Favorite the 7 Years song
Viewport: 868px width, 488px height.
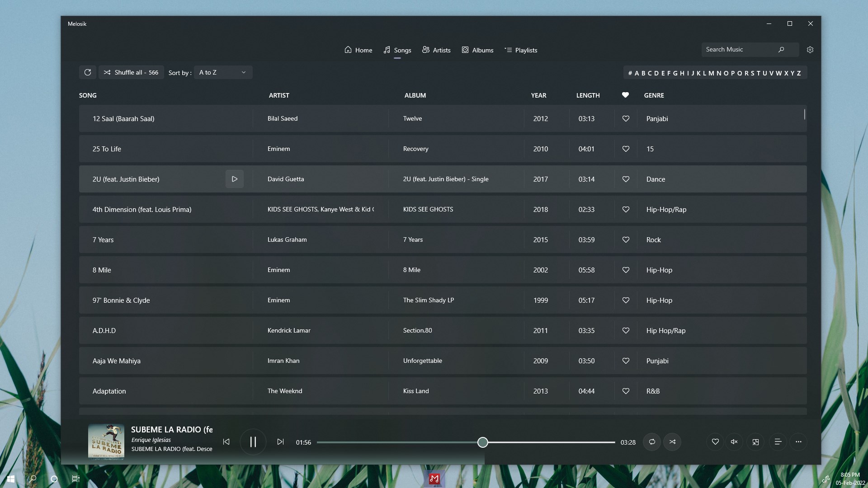626,239
